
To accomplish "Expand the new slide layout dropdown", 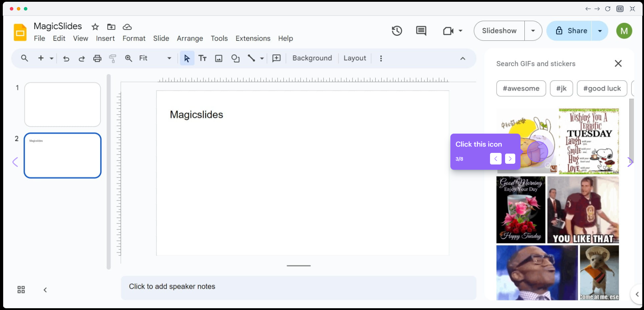I will (x=52, y=59).
